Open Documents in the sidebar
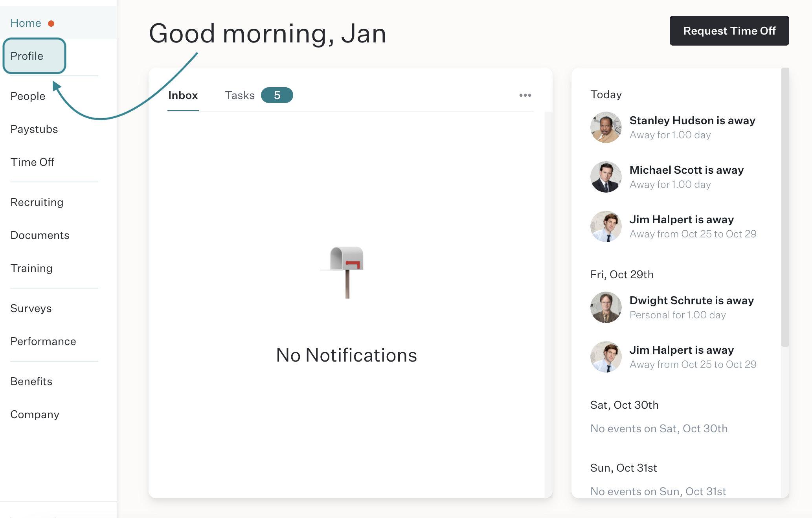This screenshot has width=812, height=518. 40,235
